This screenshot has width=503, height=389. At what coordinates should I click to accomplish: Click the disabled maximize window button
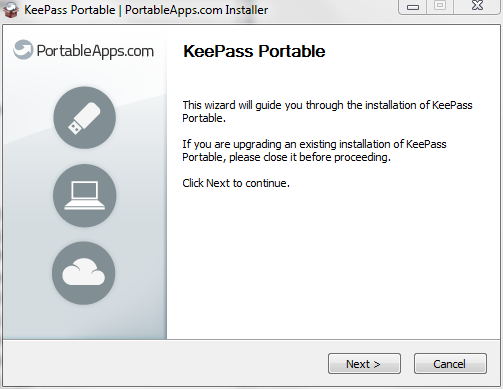point(440,6)
